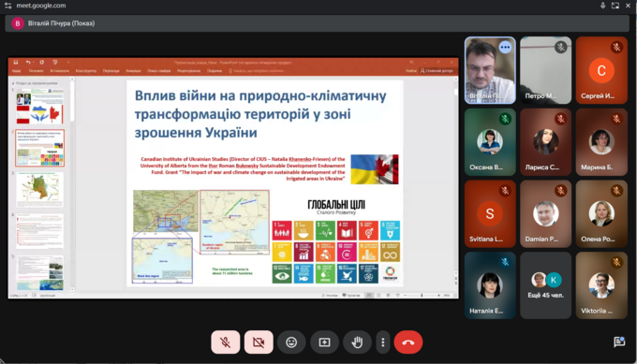The height and width of the screenshot is (364, 637).
Task: Click the present screen icon
Action: pyautogui.click(x=324, y=342)
